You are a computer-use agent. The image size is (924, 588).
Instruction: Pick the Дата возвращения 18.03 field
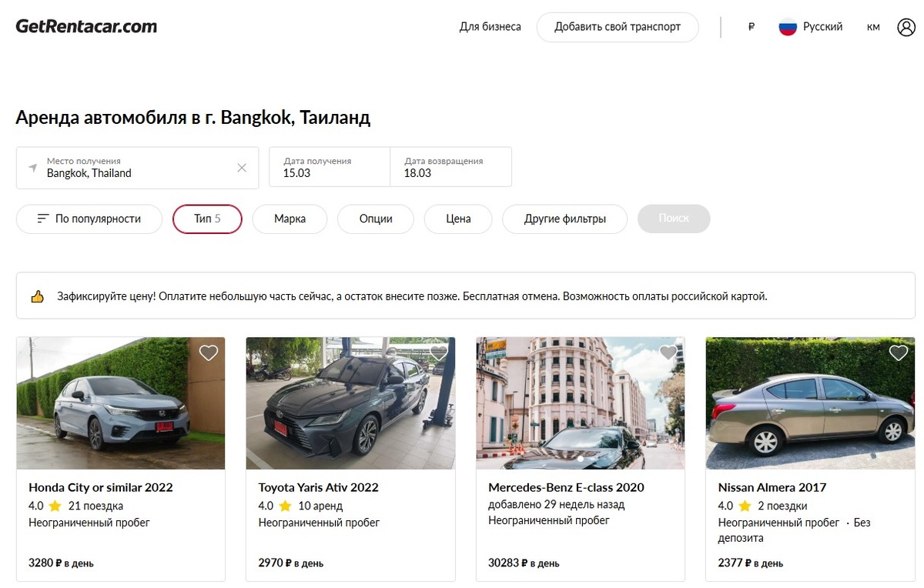tap(450, 167)
